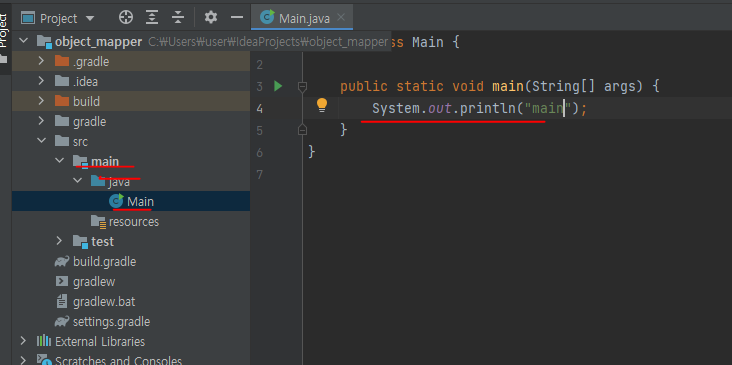Click the Main.java tab class icon
732x365 pixels.
click(x=267, y=17)
